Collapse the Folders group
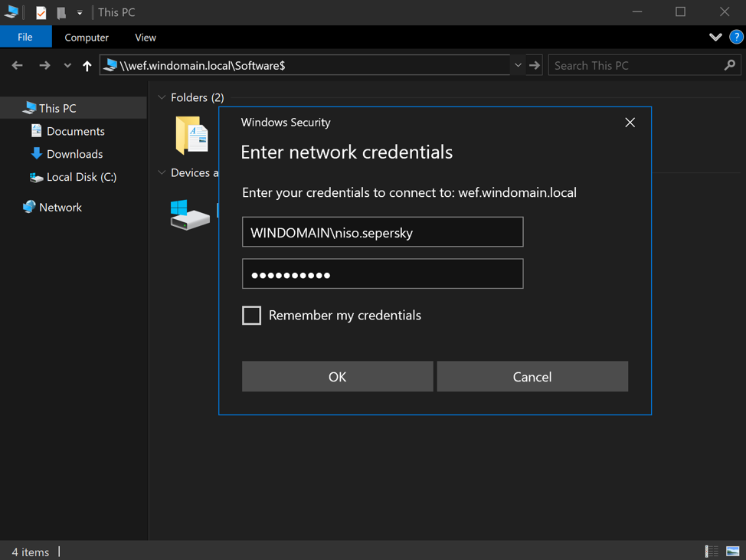 [162, 97]
